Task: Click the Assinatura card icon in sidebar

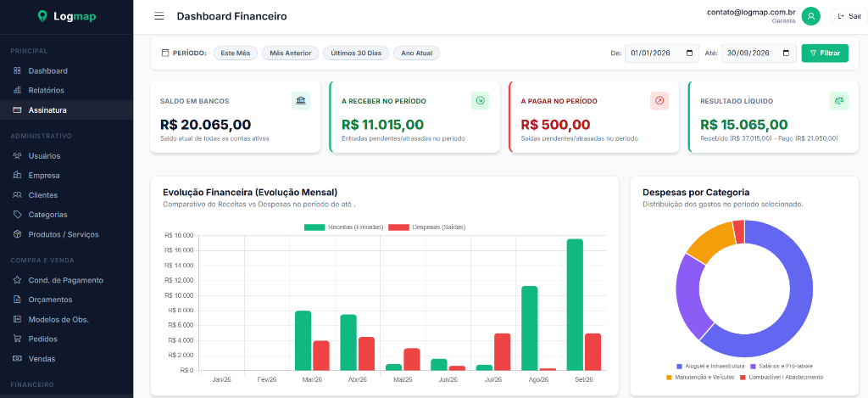Action: click(x=17, y=109)
